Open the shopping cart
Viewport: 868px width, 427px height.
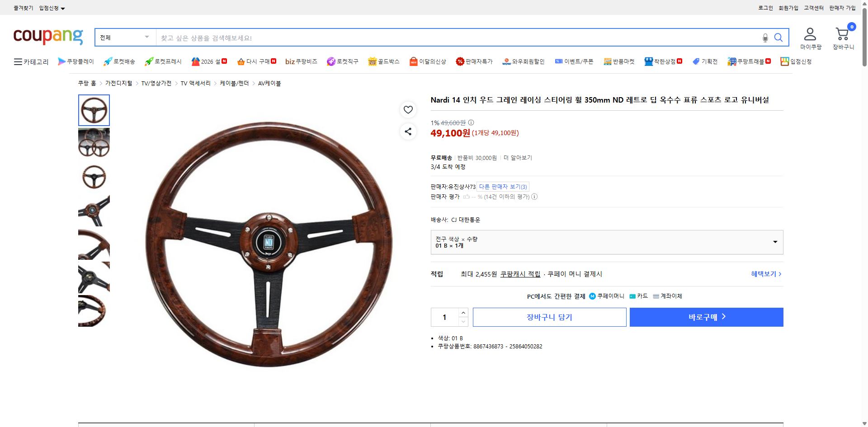click(842, 33)
